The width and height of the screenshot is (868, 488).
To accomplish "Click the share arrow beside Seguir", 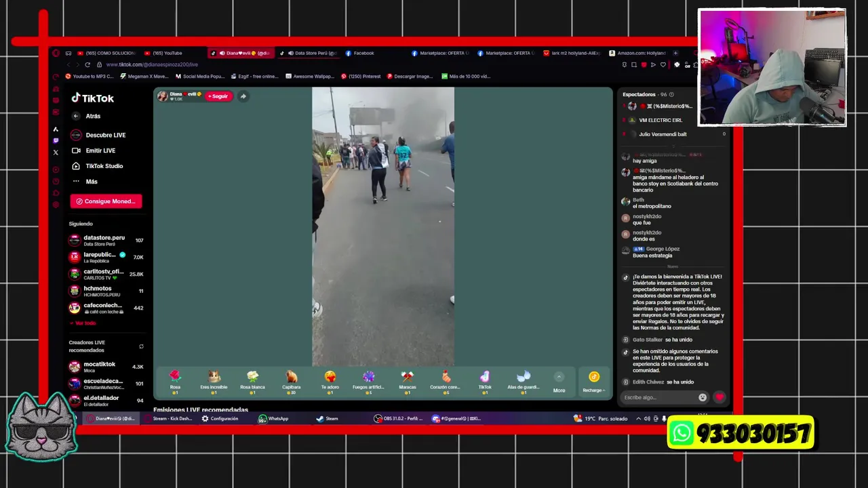I will point(243,96).
